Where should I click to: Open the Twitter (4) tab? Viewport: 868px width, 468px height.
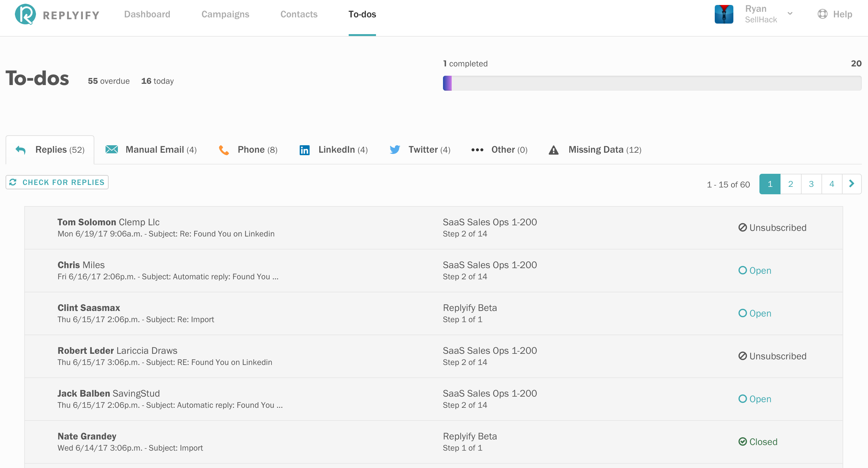coord(420,150)
